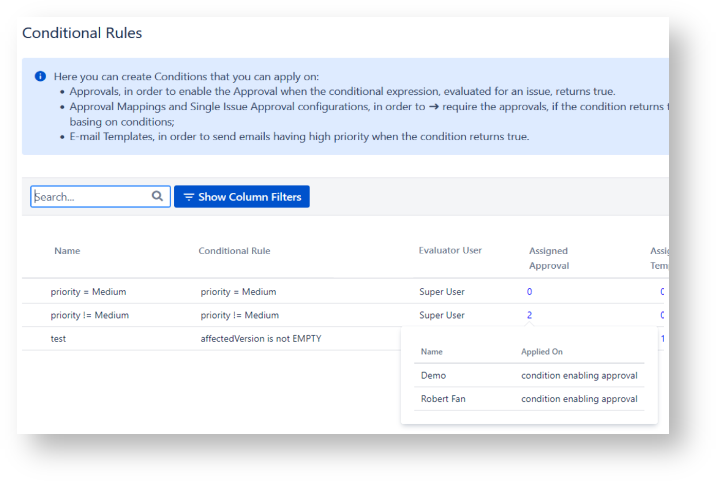Select the 'test' rule row

(x=58, y=339)
